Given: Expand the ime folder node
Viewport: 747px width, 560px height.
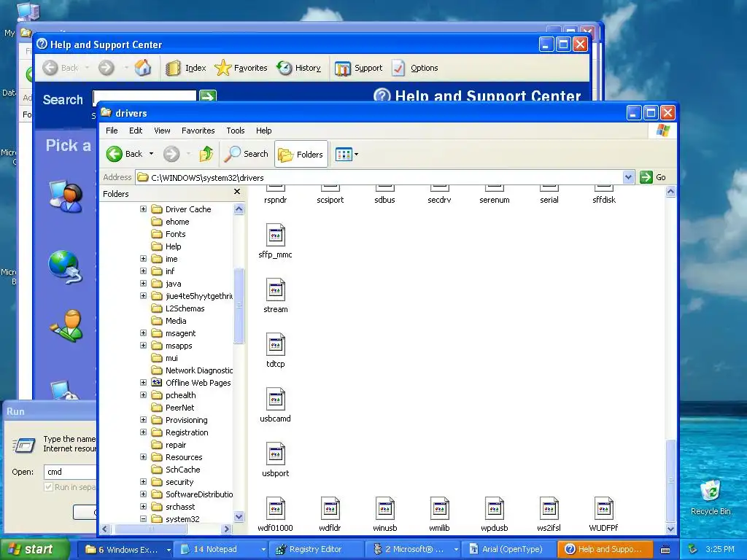Looking at the screenshot, I should point(143,258).
